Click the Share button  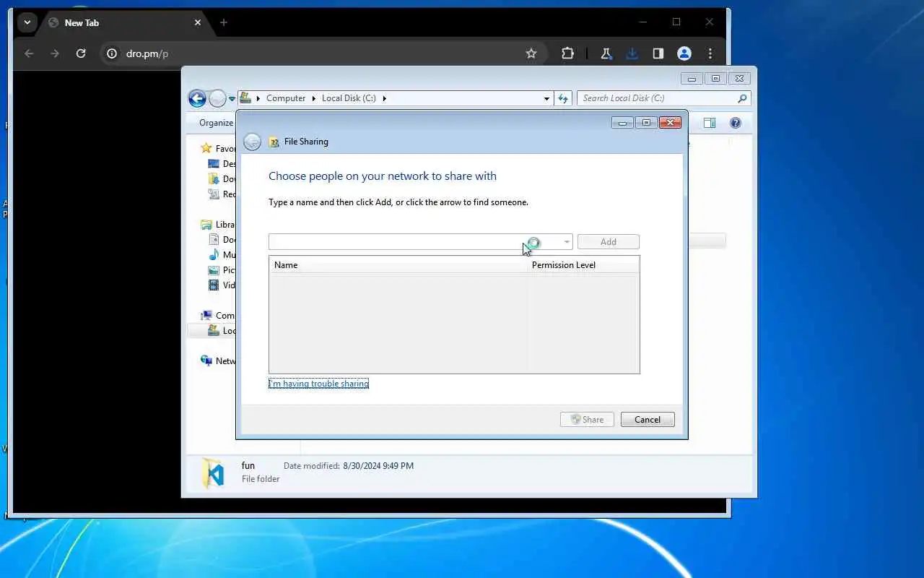587,420
